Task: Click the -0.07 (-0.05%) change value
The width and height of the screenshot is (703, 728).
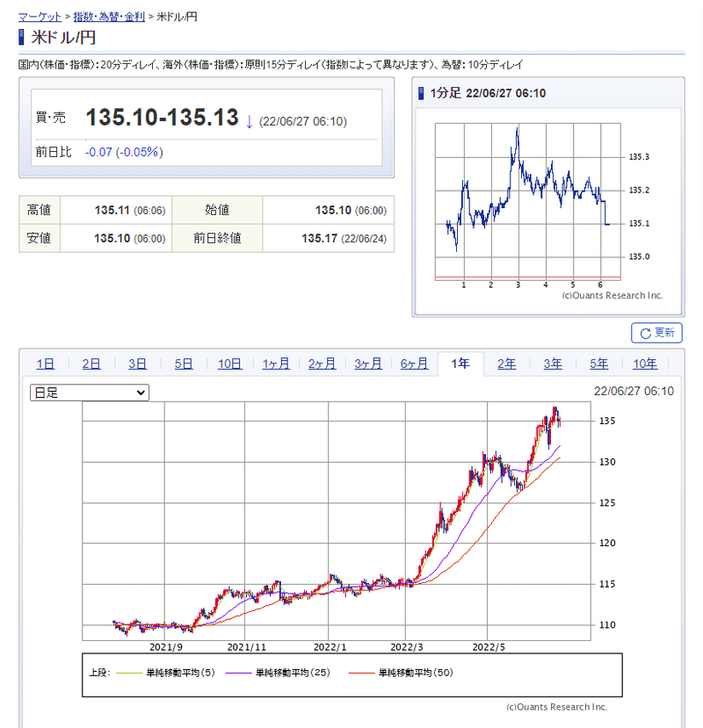Action: click(x=124, y=152)
